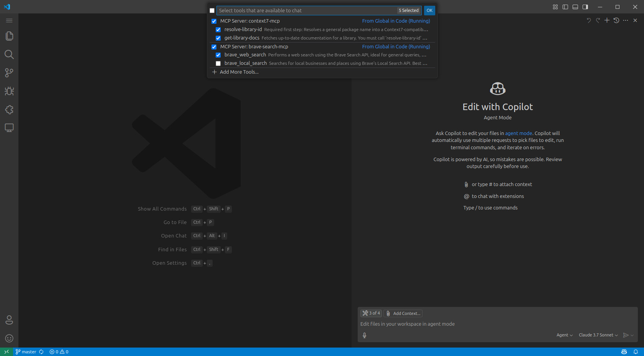The image size is (644, 356).
Task: Confirm tool selection with OK button
Action: 429,11
